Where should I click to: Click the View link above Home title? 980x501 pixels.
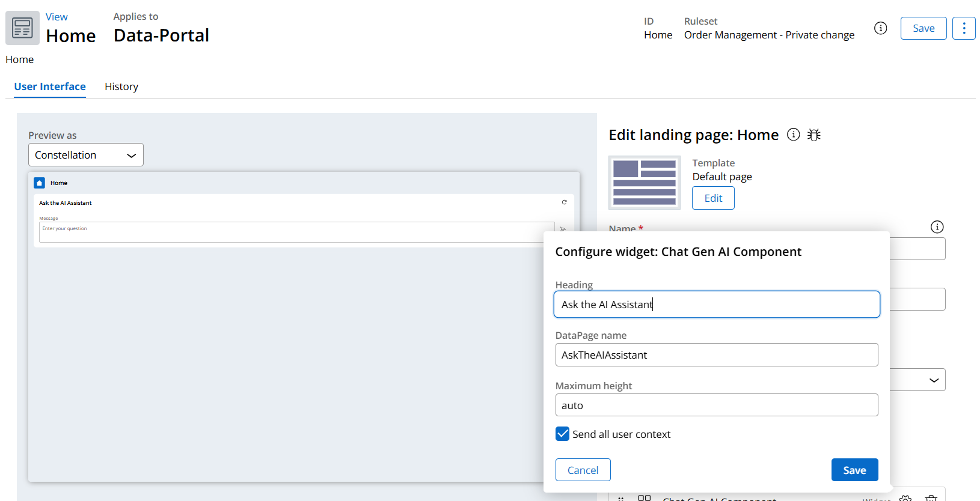tap(57, 17)
